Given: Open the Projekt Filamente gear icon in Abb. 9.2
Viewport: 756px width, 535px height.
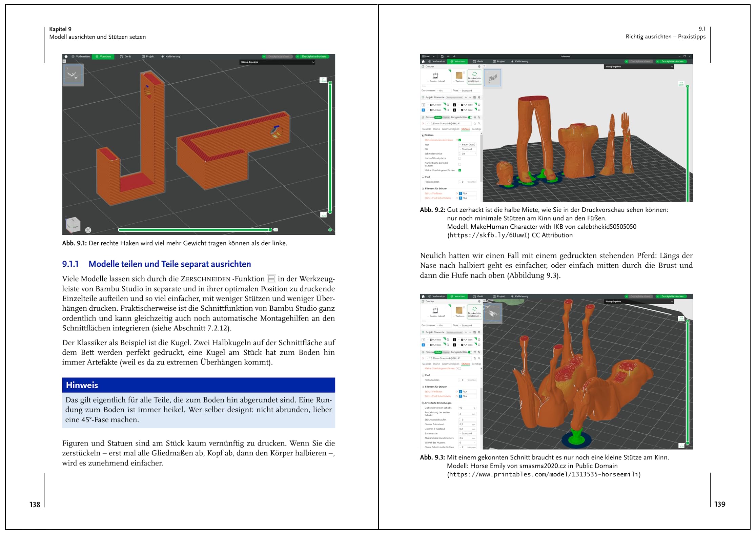Looking at the screenshot, I should [x=479, y=98].
